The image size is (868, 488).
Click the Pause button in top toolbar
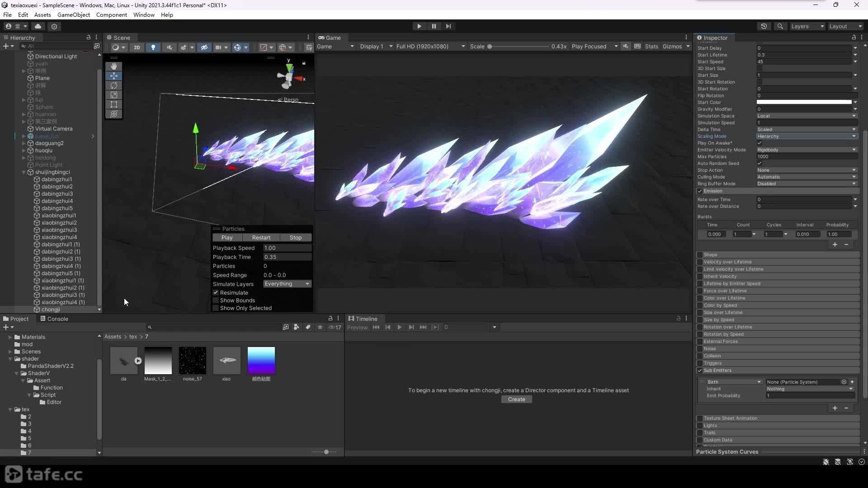click(x=434, y=26)
